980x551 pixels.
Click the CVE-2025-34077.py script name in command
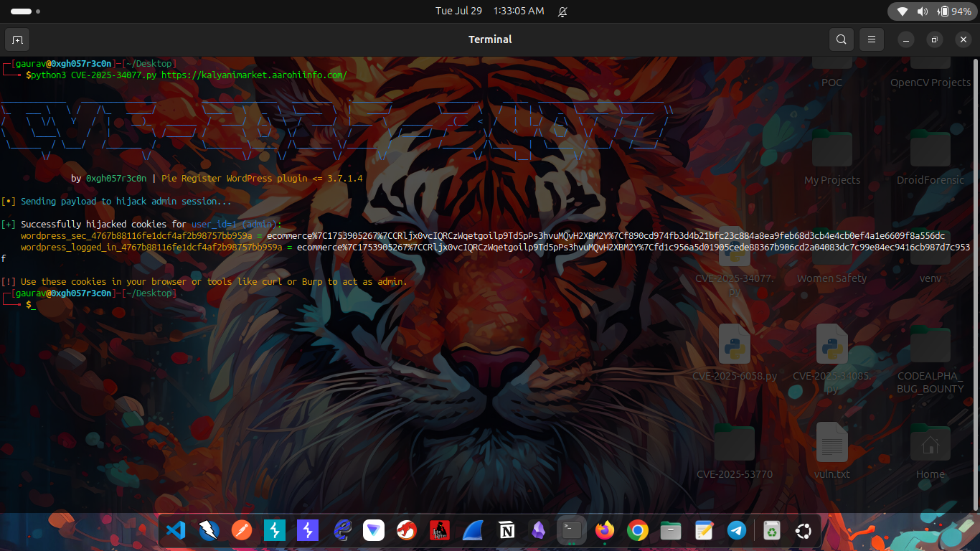point(113,75)
